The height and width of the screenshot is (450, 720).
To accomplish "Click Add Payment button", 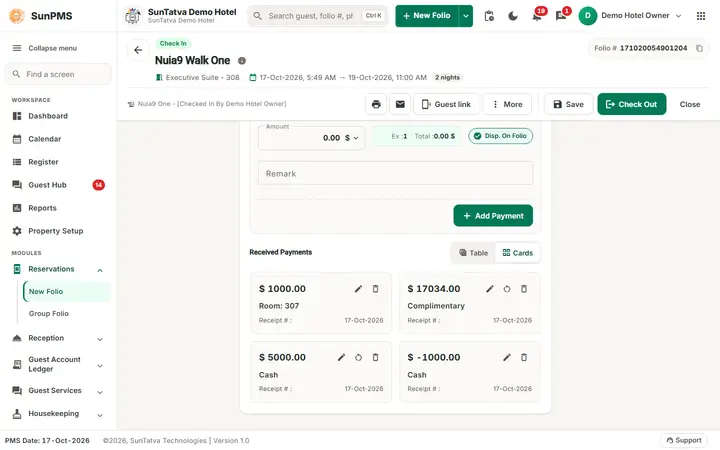I will (x=493, y=216).
